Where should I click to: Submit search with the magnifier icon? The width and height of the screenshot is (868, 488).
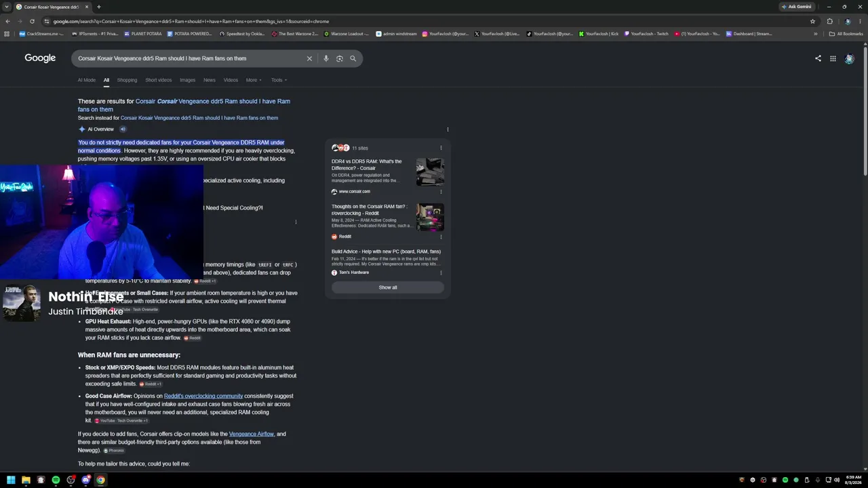pyautogui.click(x=353, y=58)
